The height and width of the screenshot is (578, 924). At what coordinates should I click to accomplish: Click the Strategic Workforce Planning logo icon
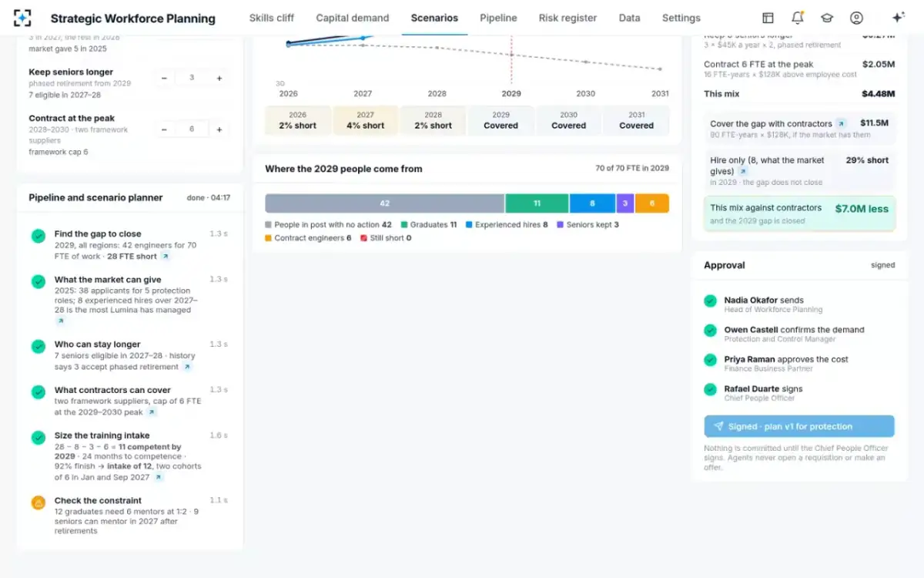coord(23,18)
